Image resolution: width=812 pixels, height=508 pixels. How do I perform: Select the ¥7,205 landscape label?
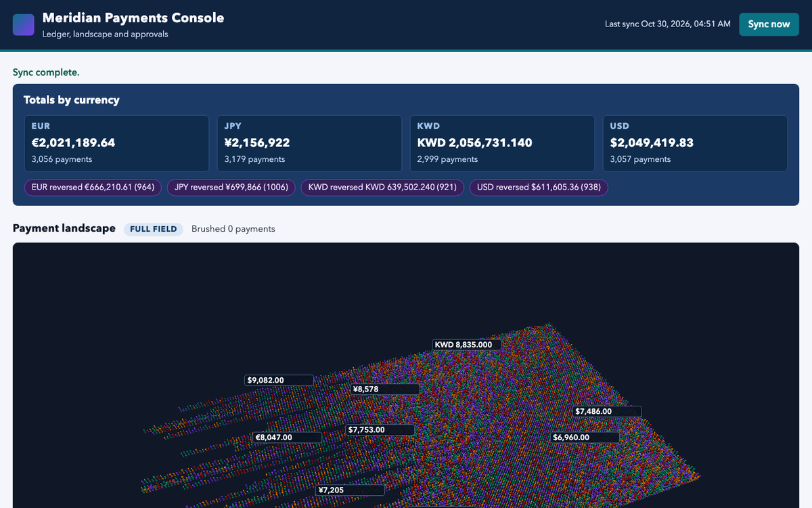pyautogui.click(x=350, y=490)
